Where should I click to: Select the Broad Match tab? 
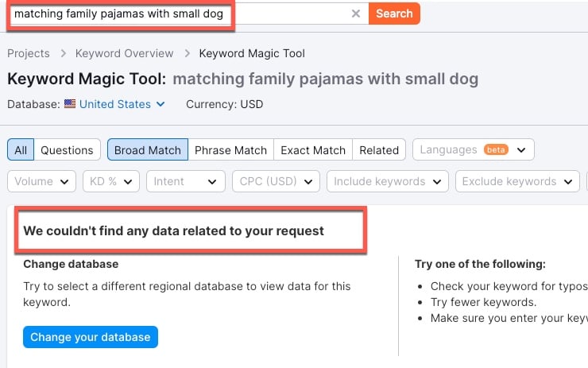click(148, 149)
